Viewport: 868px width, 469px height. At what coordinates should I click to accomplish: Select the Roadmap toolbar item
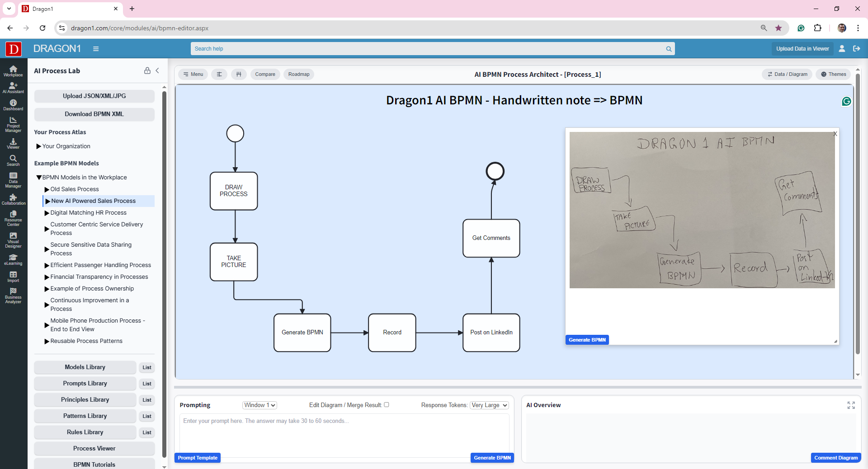click(299, 74)
